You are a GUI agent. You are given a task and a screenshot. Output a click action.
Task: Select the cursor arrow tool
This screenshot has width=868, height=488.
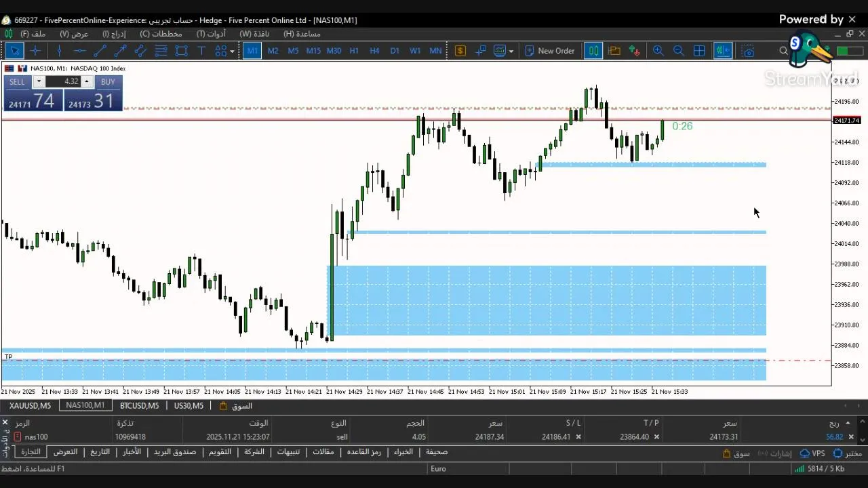(x=14, y=51)
